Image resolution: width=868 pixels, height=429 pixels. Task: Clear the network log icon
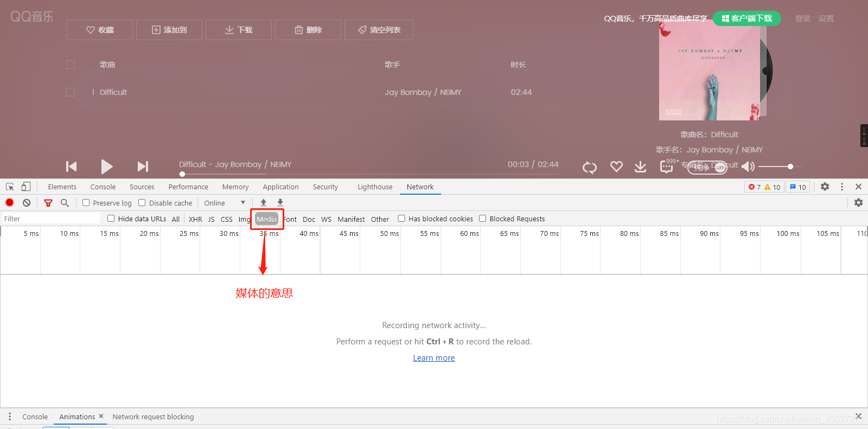click(27, 202)
